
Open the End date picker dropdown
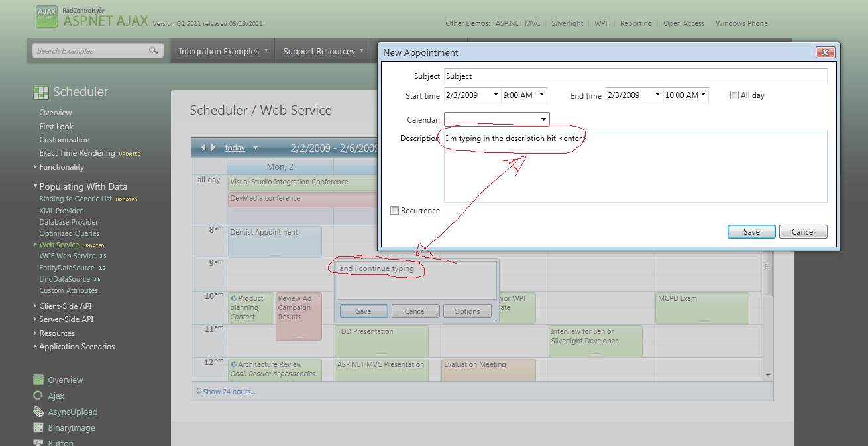point(658,95)
